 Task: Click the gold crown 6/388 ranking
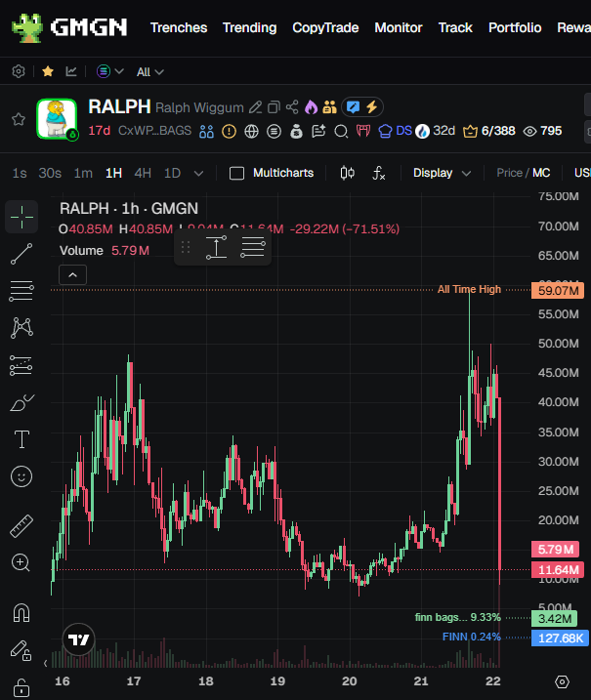coord(489,131)
